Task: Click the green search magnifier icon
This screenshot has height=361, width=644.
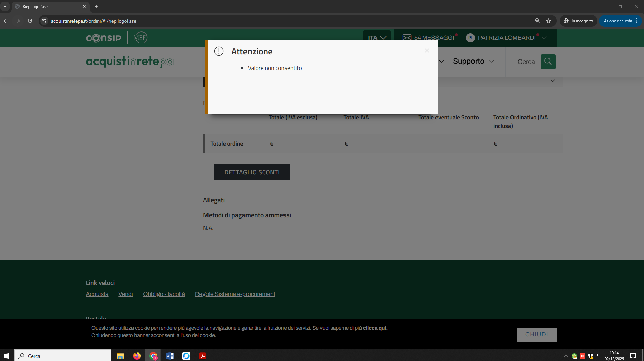Action: click(x=548, y=62)
